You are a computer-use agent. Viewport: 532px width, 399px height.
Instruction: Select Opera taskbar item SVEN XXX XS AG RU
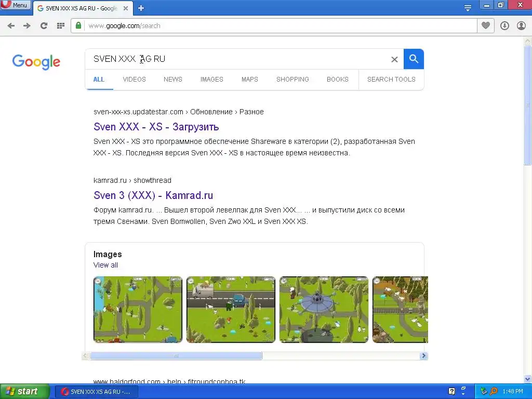click(96, 392)
